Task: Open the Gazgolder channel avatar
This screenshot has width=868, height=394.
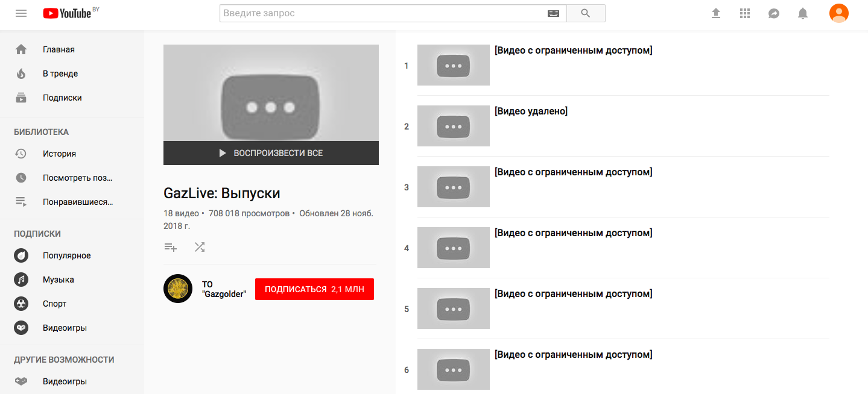Action: click(x=178, y=289)
